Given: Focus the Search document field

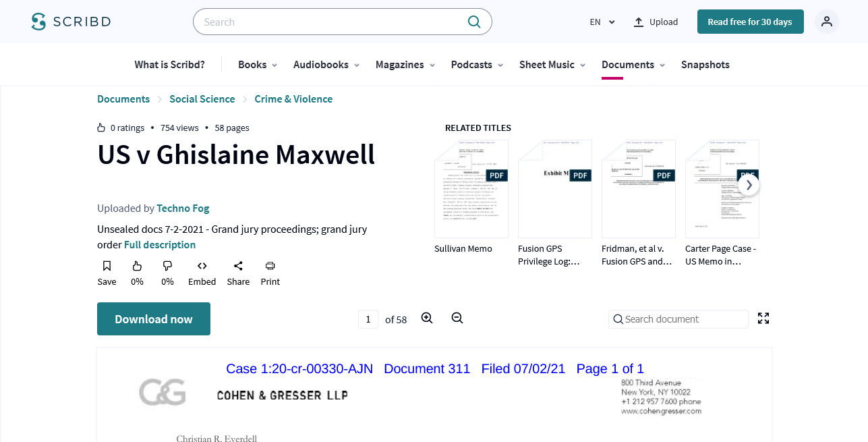Looking at the screenshot, I should coord(678,319).
